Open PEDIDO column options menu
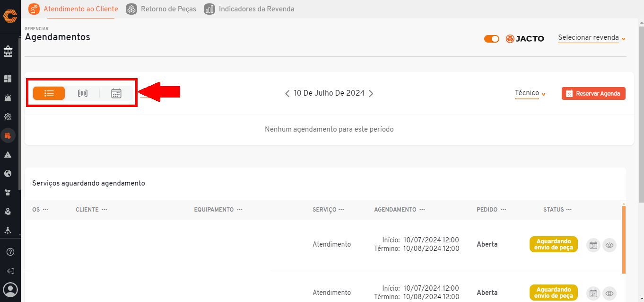 tap(503, 210)
